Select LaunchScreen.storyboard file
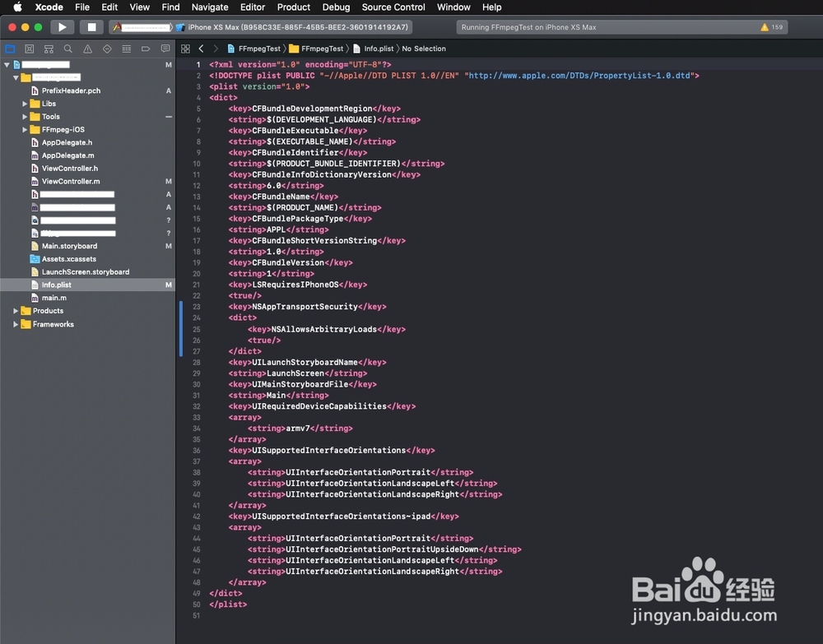This screenshot has height=644, width=823. [88, 271]
